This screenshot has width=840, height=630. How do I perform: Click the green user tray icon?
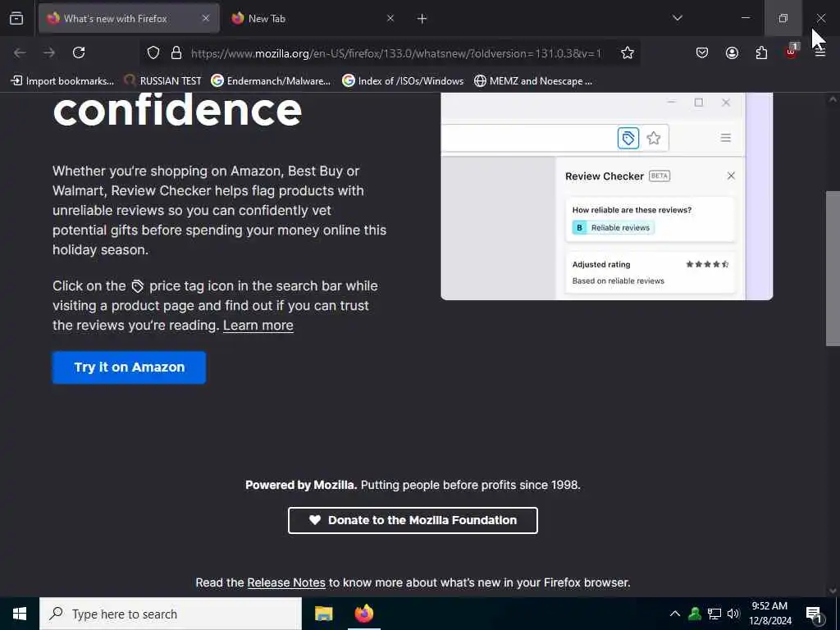tap(695, 614)
